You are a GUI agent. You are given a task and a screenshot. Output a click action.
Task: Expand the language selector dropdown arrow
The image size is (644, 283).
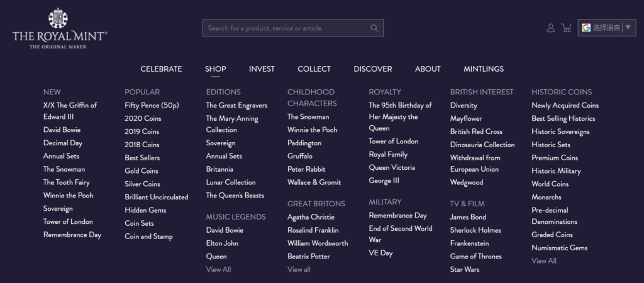coord(628,28)
